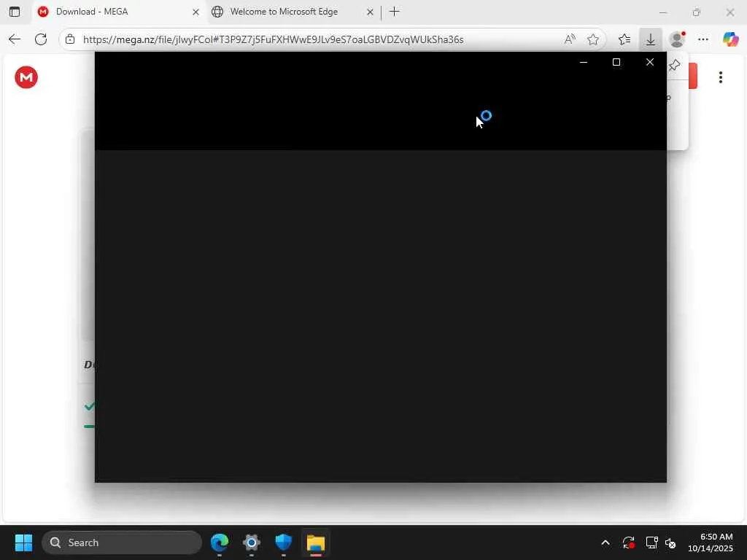Close the black app window

[x=650, y=63]
